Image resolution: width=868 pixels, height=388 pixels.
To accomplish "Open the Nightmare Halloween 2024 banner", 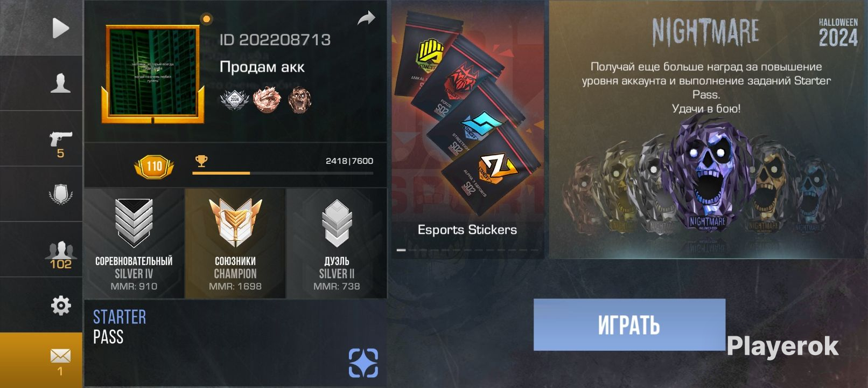I will coord(707,129).
